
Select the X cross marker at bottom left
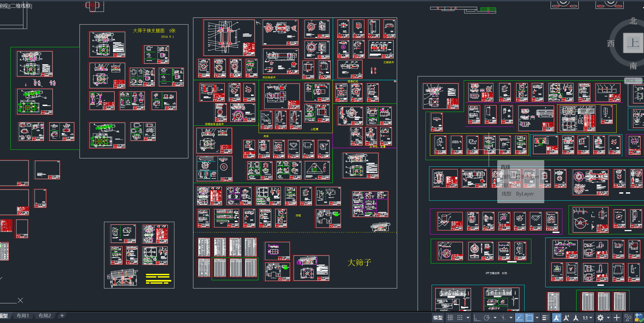point(20,300)
